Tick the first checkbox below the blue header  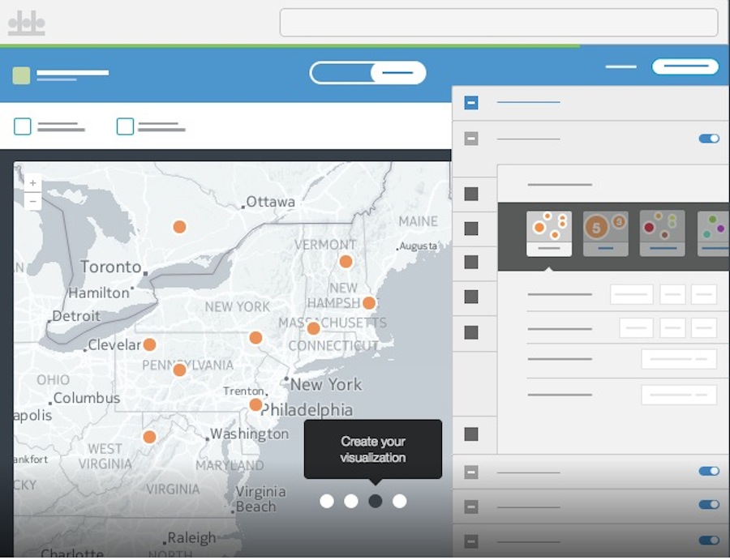pyautogui.click(x=23, y=126)
